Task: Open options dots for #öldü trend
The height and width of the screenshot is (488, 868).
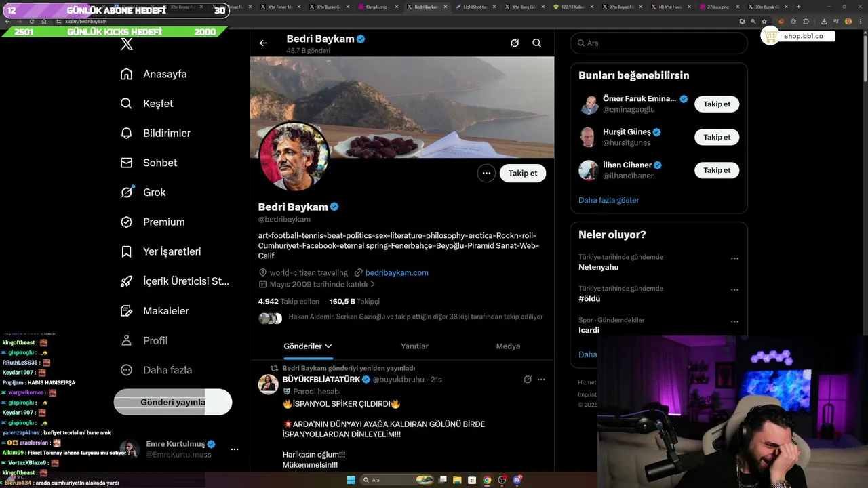Action: (x=734, y=289)
